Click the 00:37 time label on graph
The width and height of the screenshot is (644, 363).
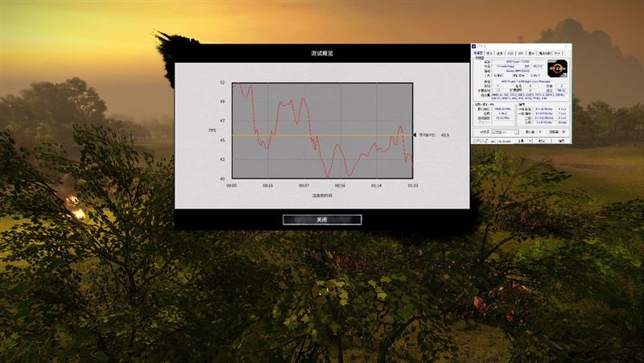(304, 186)
